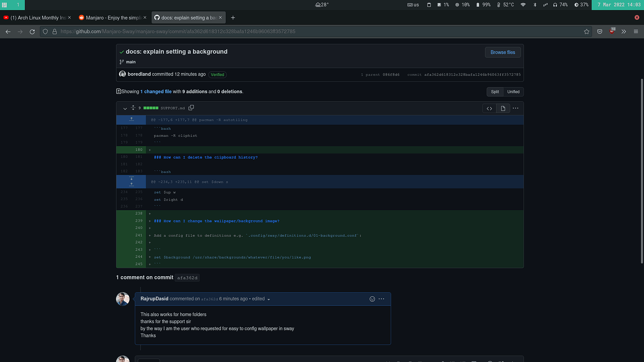The height and width of the screenshot is (362, 644).
Task: Open the emoji reaction smiley on RajrupDasid's comment
Action: [x=372, y=299]
